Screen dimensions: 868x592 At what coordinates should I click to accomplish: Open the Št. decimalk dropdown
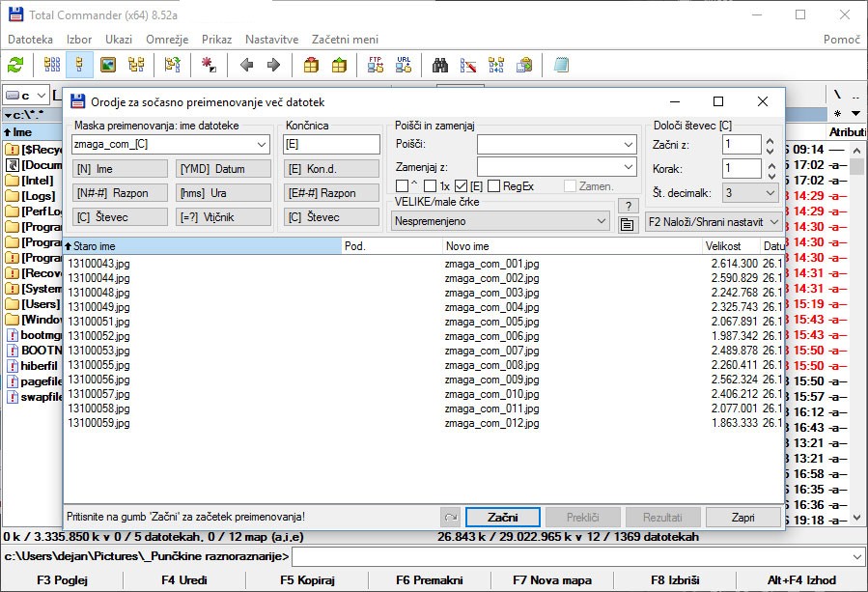click(750, 193)
